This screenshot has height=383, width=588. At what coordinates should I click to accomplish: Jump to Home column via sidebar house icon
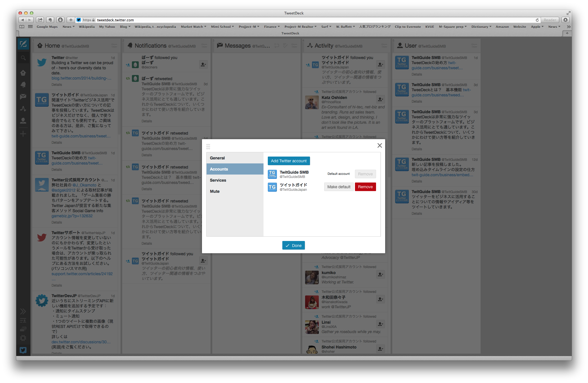coord(23,73)
